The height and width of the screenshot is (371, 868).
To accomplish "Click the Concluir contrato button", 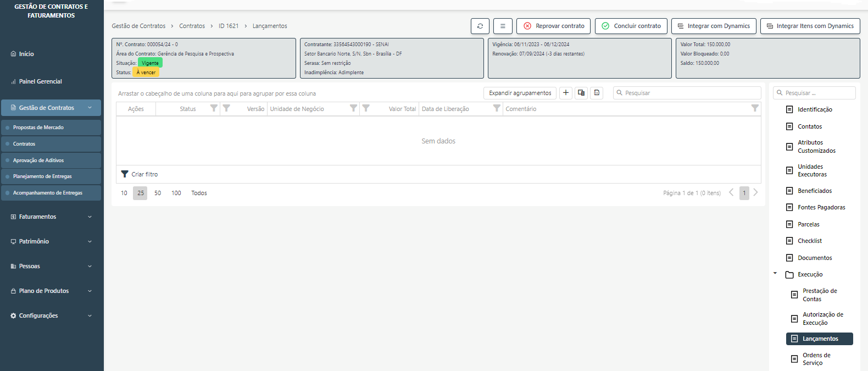I will point(631,26).
